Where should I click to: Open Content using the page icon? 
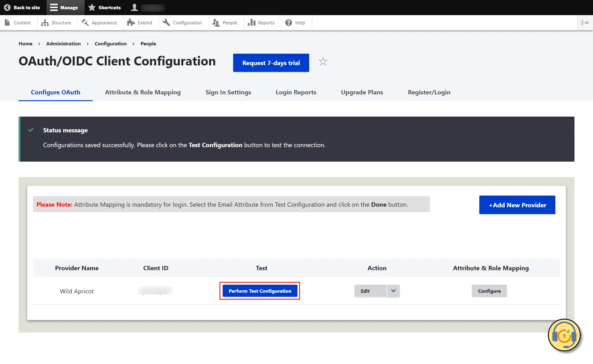click(x=7, y=22)
